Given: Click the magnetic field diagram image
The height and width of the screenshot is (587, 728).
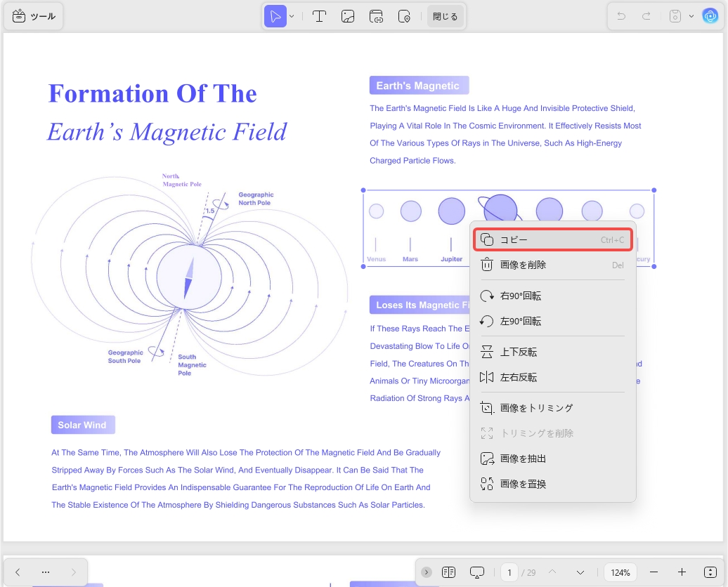Looking at the screenshot, I should [x=190, y=276].
